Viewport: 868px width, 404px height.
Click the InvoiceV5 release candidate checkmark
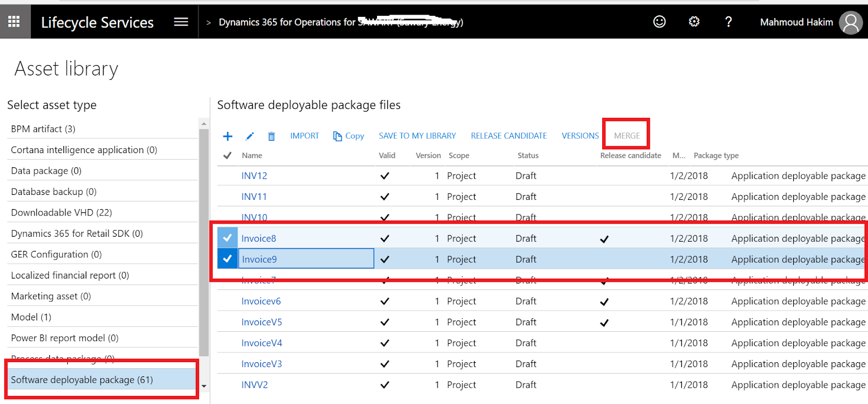[604, 323]
